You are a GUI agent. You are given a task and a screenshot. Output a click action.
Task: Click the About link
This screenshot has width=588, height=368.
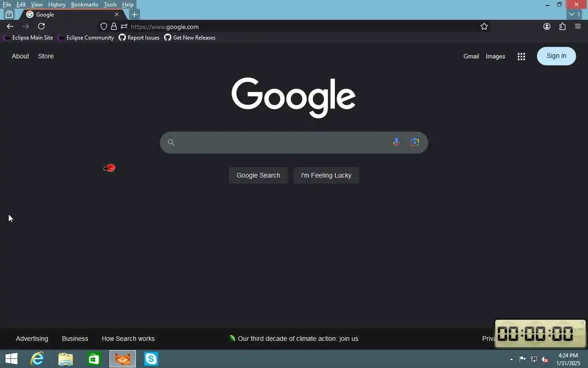tap(20, 56)
